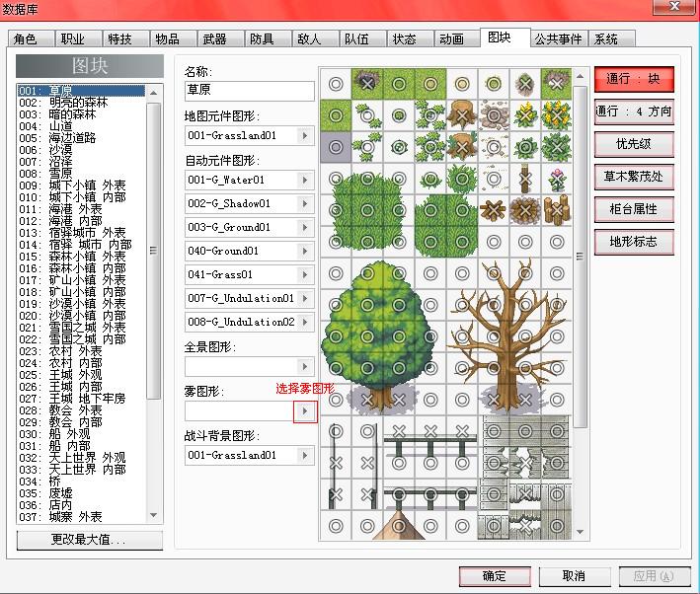
Task: Click the 更改最大值... button
Action: point(89,540)
